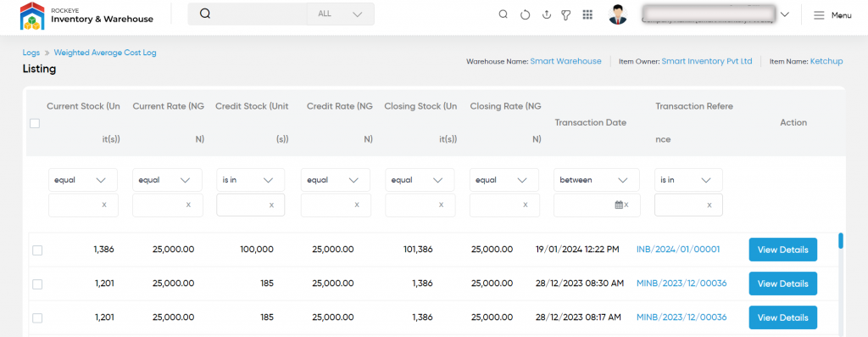Click the Rockeye Inventory & Warehouse logo
The height and width of the screenshot is (337, 868).
(x=86, y=15)
